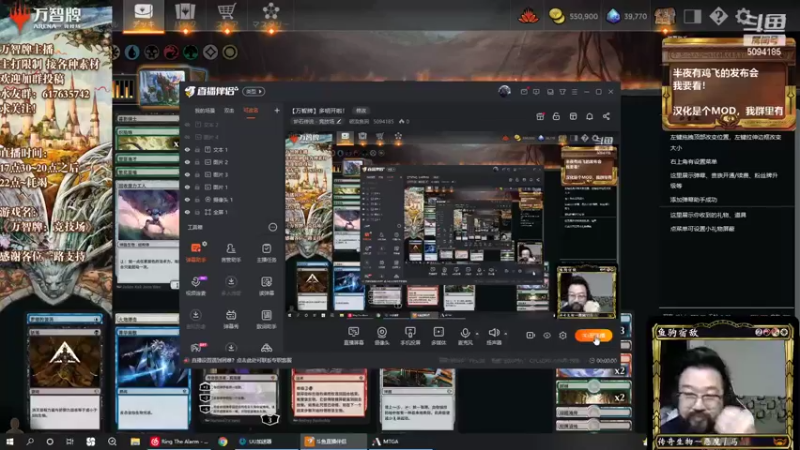The width and height of the screenshot is (800, 450).
Task: Open the Arena settings gear icon
Action: (x=743, y=16)
